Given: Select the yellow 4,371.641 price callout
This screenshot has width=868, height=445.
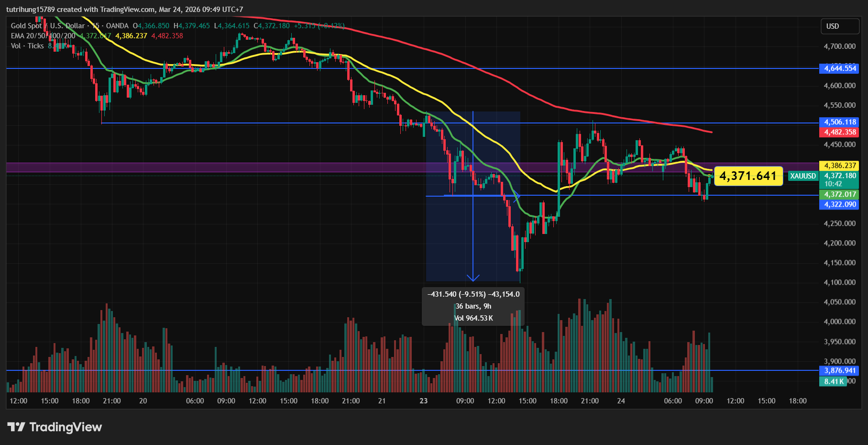Looking at the screenshot, I should (747, 176).
